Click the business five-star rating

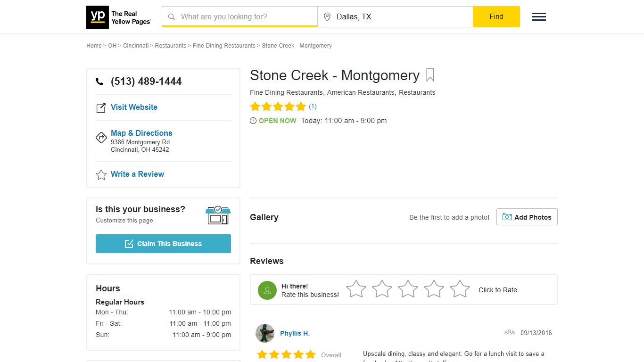click(278, 107)
